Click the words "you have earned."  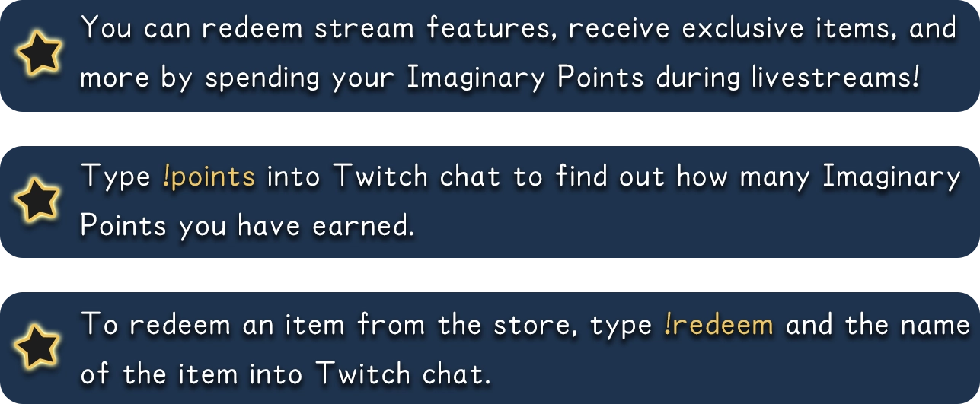click(x=297, y=226)
